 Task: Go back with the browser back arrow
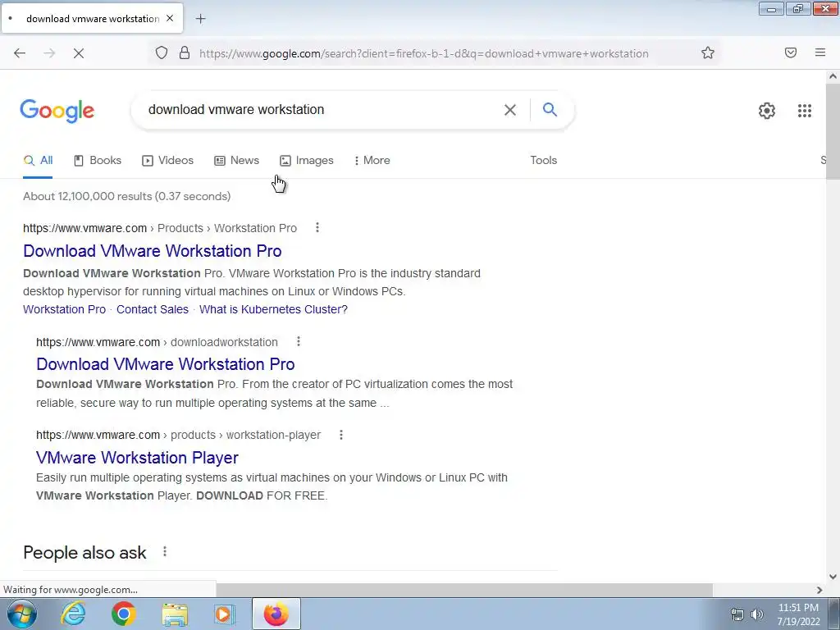20,53
